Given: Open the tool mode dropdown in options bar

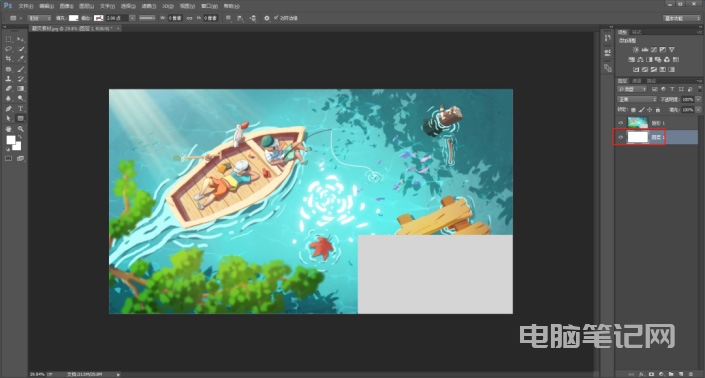Looking at the screenshot, I should click(x=40, y=18).
